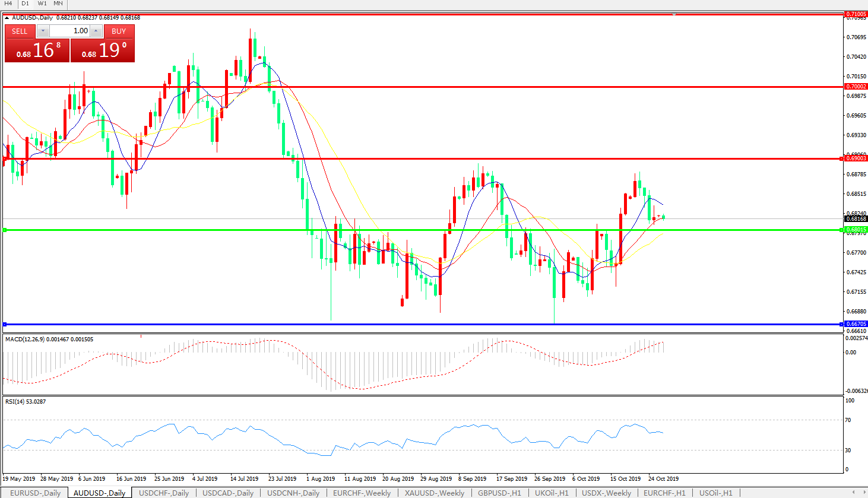868x498 pixels.
Task: Go to the UKOil-,H1 chart tab
Action: point(552,493)
